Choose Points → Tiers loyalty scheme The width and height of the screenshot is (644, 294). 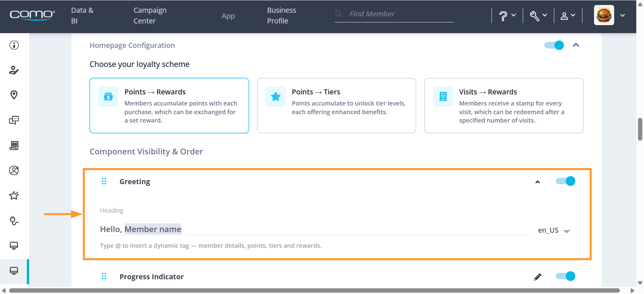pyautogui.click(x=336, y=105)
